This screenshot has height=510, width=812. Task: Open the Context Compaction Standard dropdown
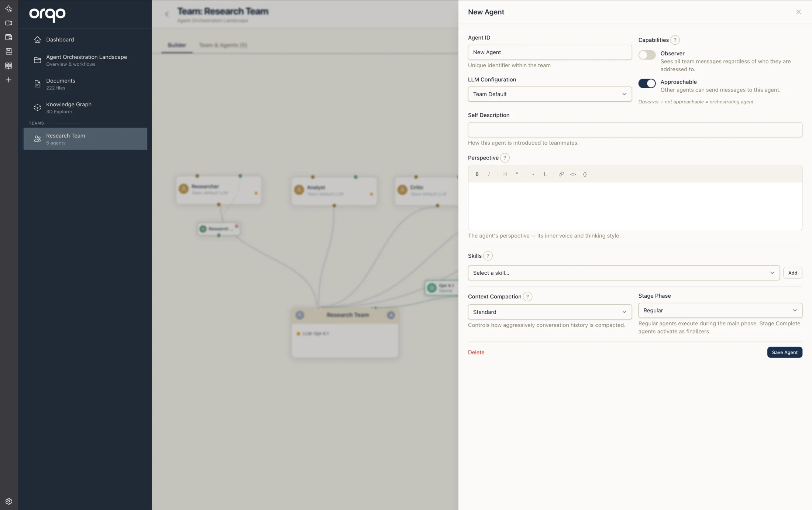click(x=550, y=312)
